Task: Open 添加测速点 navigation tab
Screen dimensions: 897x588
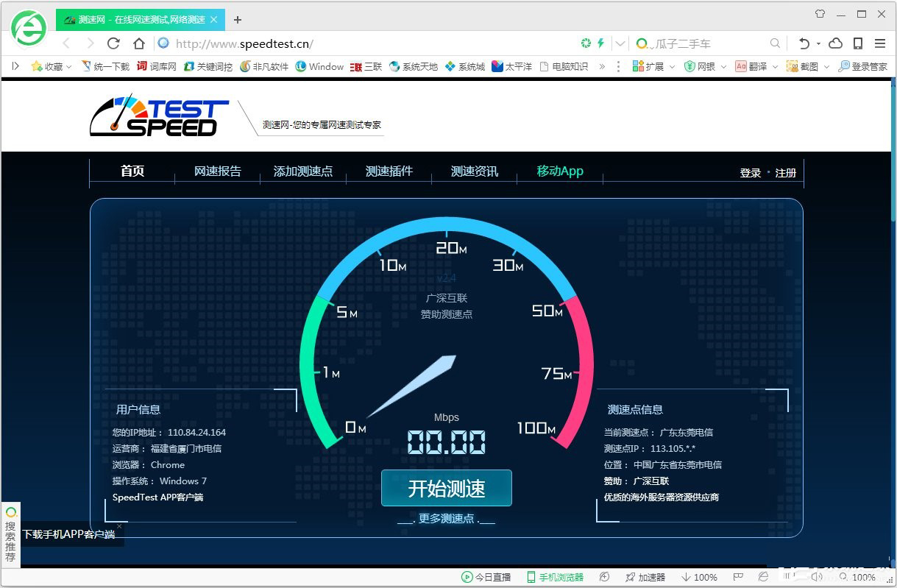Action: [303, 171]
